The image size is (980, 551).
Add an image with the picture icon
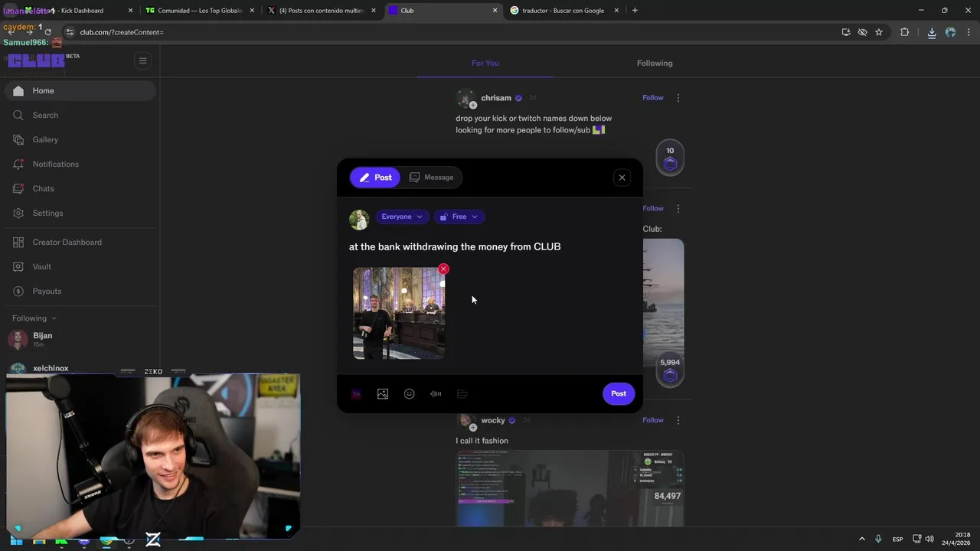coord(383,394)
